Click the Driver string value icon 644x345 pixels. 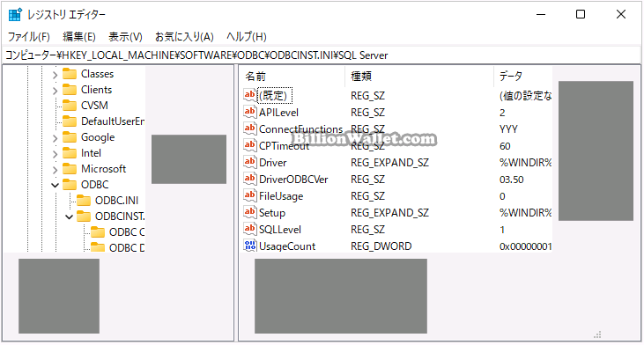tap(249, 162)
